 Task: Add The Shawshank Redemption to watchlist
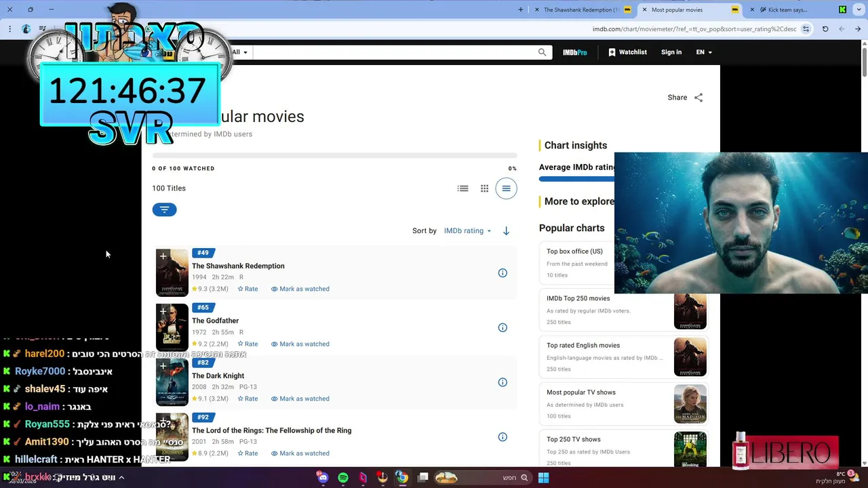163,256
